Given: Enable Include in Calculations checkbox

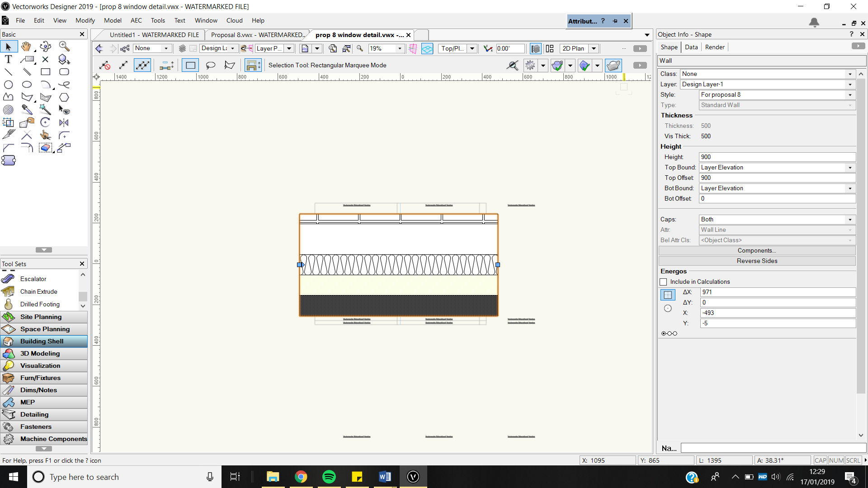Looking at the screenshot, I should pos(663,282).
